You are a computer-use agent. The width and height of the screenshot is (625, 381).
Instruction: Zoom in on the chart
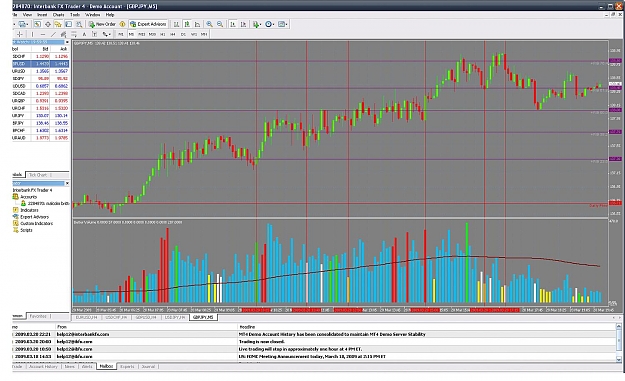tap(209, 24)
